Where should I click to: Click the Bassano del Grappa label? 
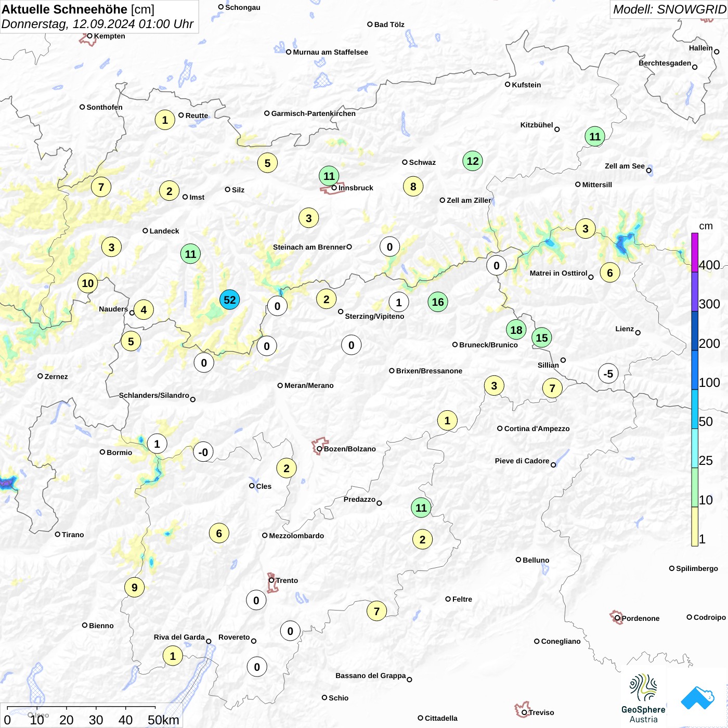(x=370, y=675)
